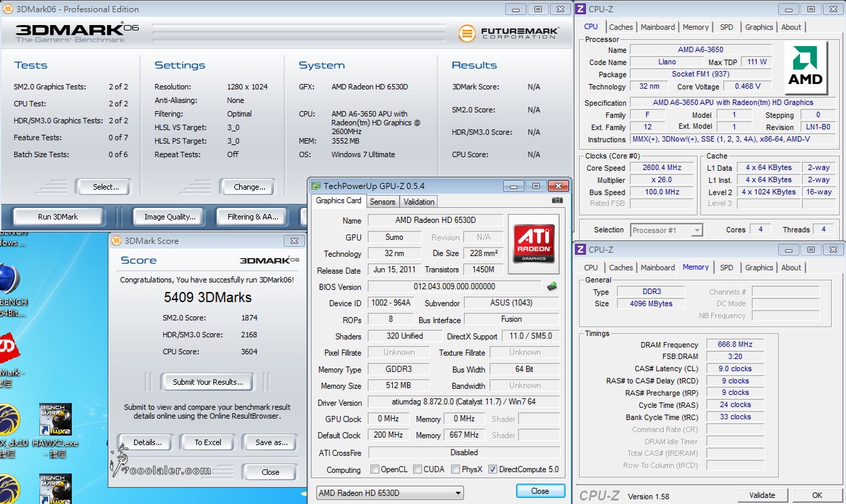Click the Close button in GPU-Z
Image resolution: width=846 pixels, height=504 pixels.
[x=540, y=491]
